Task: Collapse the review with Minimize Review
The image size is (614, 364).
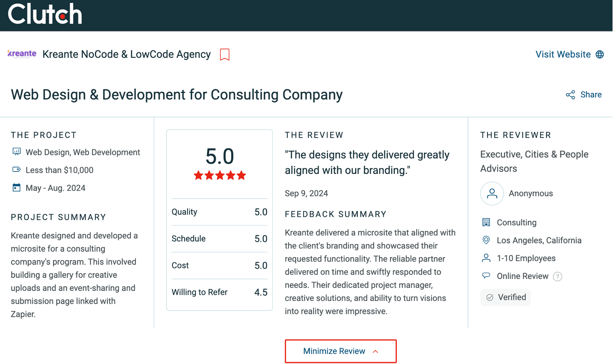Action: pos(340,351)
